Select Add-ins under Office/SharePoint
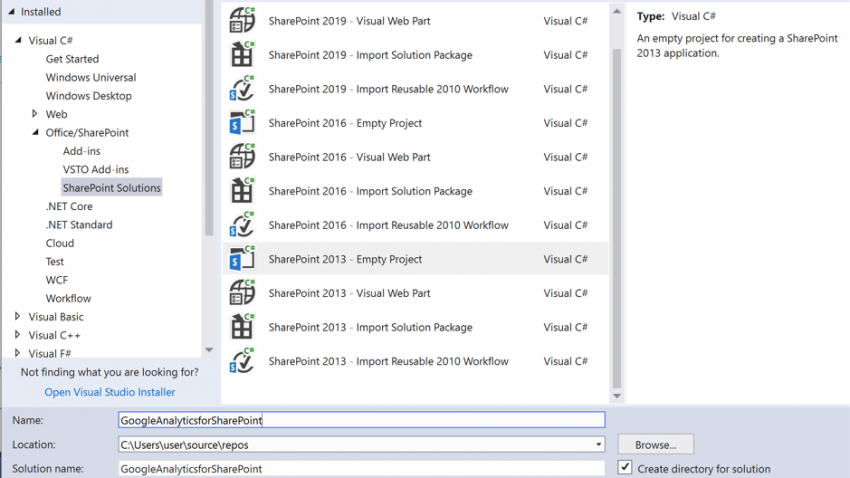This screenshot has height=478, width=850. pyautogui.click(x=81, y=151)
